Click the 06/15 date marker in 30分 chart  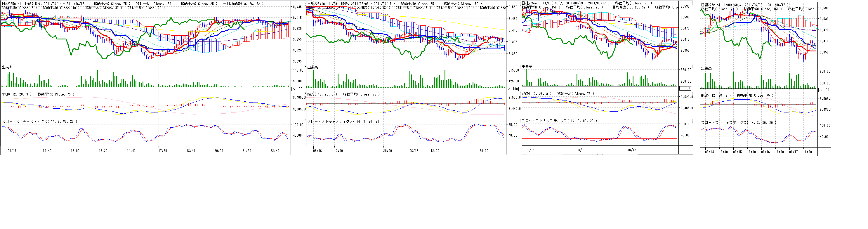tap(530, 150)
